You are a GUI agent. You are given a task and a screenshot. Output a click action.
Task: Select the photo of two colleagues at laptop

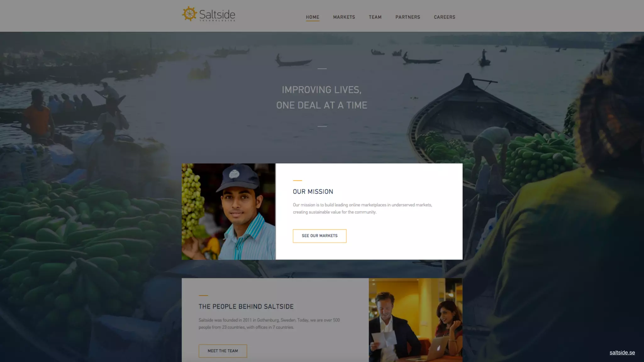(x=415, y=320)
